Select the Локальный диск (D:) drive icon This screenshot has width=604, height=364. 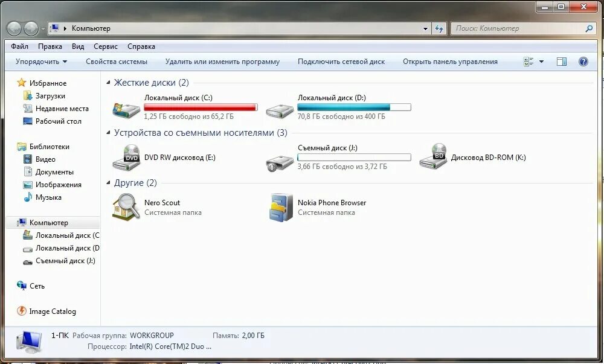click(279, 110)
